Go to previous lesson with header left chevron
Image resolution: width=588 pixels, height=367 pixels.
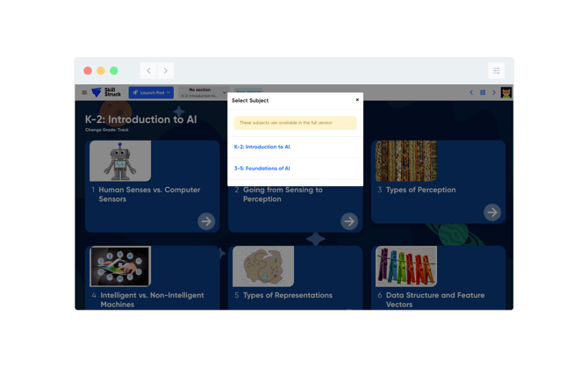tap(471, 92)
